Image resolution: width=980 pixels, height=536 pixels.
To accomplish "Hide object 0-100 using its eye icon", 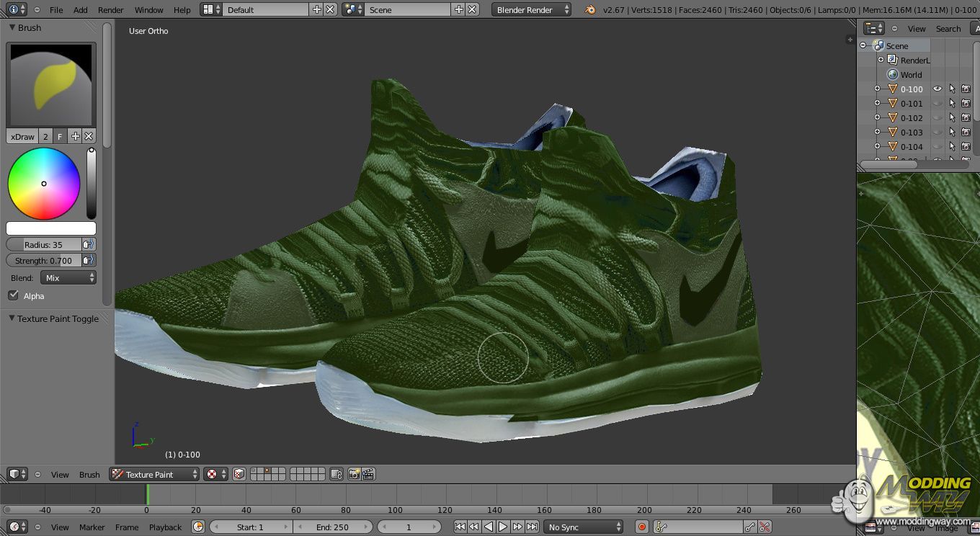I will [x=937, y=89].
